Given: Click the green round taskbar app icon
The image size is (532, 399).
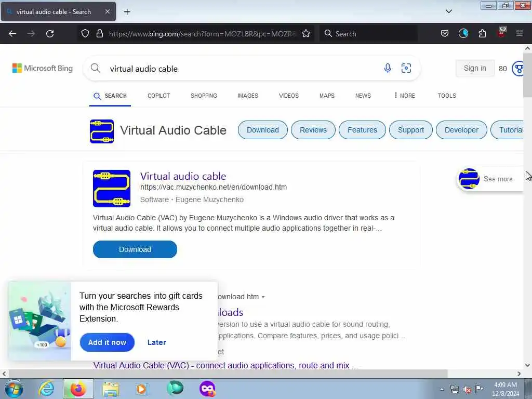Looking at the screenshot, I should (175, 388).
